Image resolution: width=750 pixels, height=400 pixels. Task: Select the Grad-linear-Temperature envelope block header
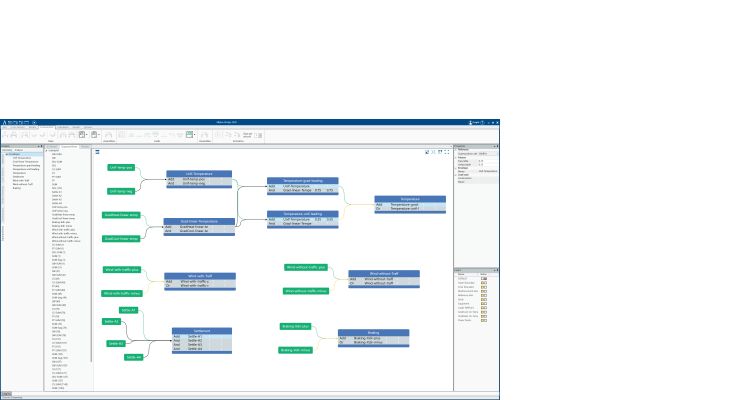pos(199,222)
